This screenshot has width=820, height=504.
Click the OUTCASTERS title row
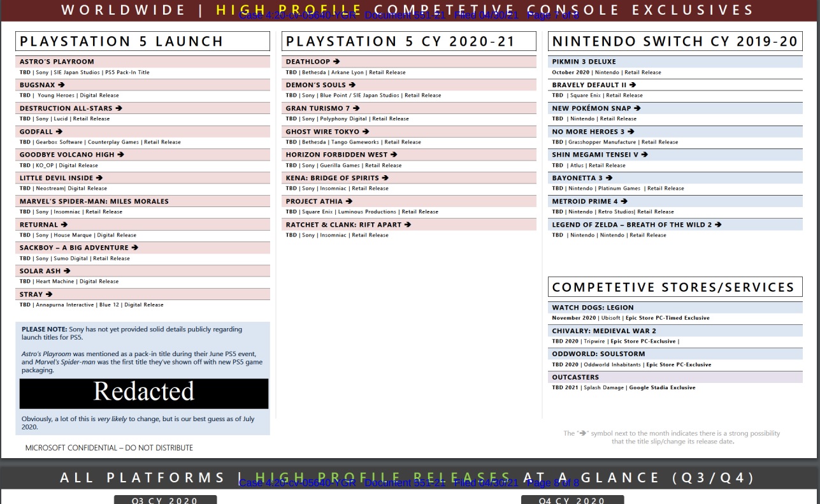coord(675,377)
